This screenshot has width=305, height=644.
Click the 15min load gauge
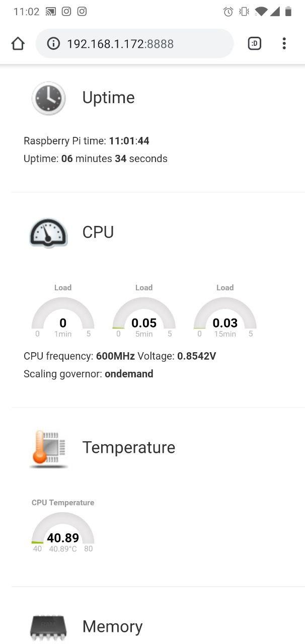tap(225, 317)
